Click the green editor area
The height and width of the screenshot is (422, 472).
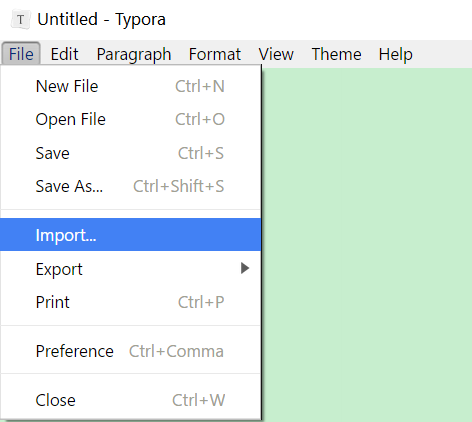click(367, 245)
